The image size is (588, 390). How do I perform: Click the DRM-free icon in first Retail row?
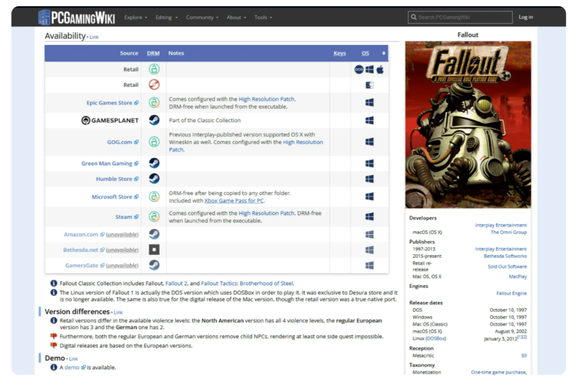pyautogui.click(x=154, y=69)
